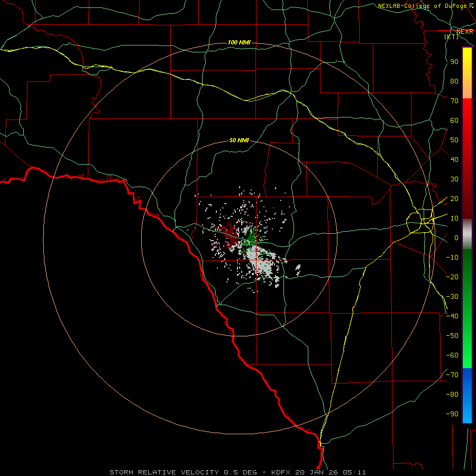This screenshot has height=476, width=476.
Task: Click the "[KT]" units label above the color scale
Action: (452, 36)
